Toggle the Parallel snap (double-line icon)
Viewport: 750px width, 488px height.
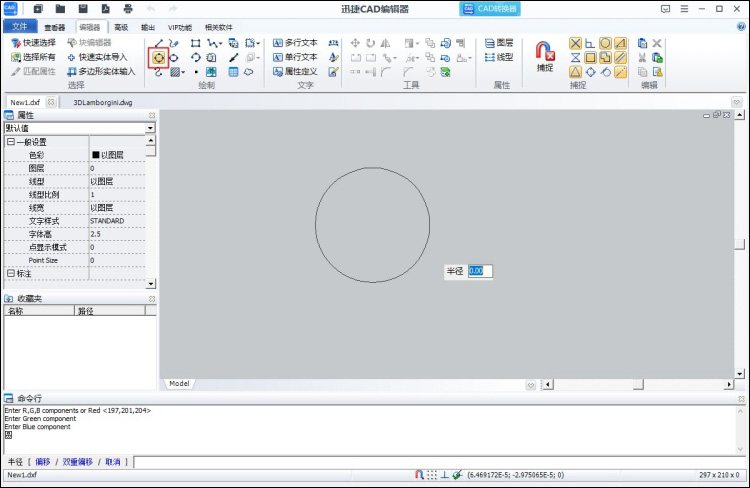[620, 58]
